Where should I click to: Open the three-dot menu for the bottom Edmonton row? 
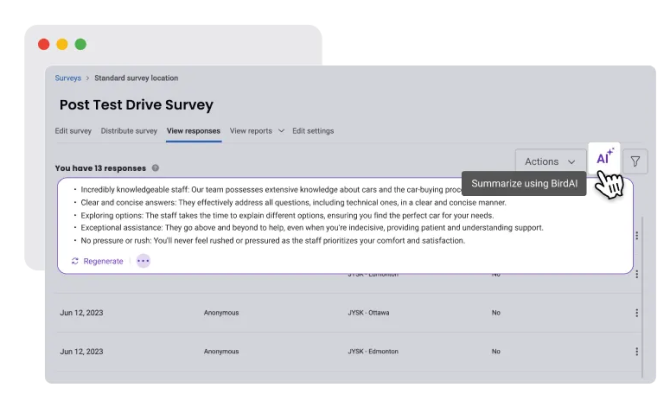636,351
